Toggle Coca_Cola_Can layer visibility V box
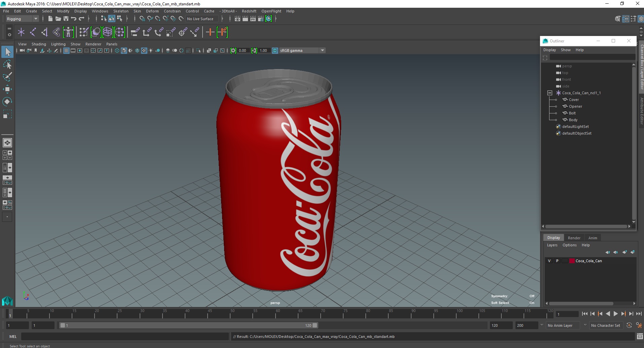 point(549,261)
